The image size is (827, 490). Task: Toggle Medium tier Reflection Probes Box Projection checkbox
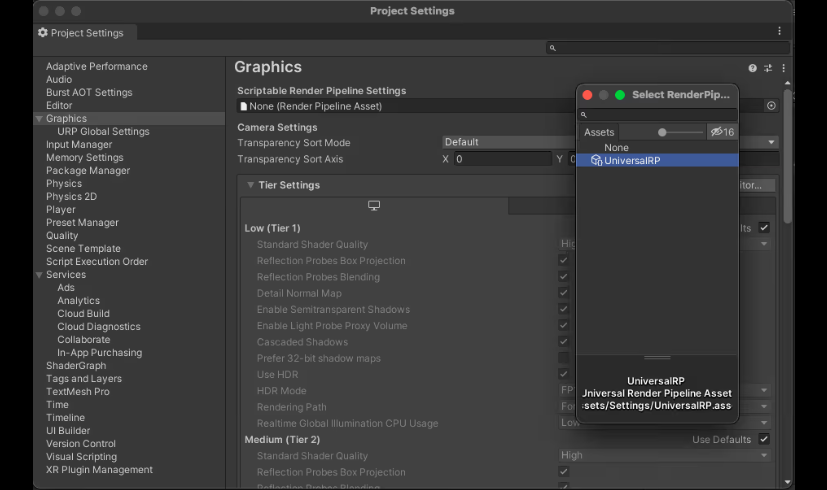click(563, 472)
